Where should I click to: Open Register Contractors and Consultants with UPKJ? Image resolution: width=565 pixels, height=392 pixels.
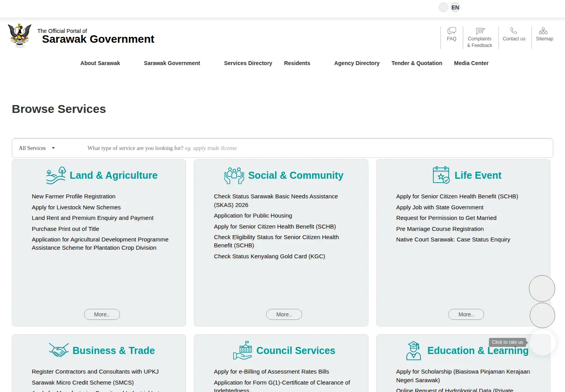pos(95,372)
